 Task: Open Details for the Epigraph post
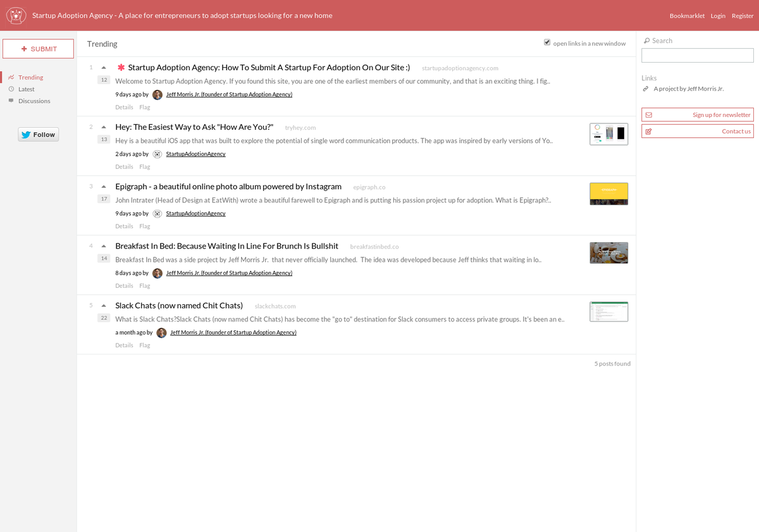124,226
